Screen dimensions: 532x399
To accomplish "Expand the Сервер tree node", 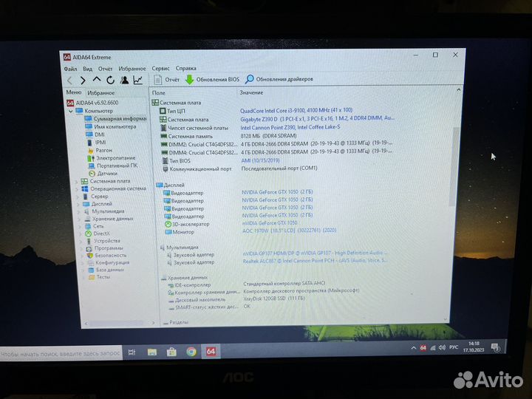I will tap(78, 197).
